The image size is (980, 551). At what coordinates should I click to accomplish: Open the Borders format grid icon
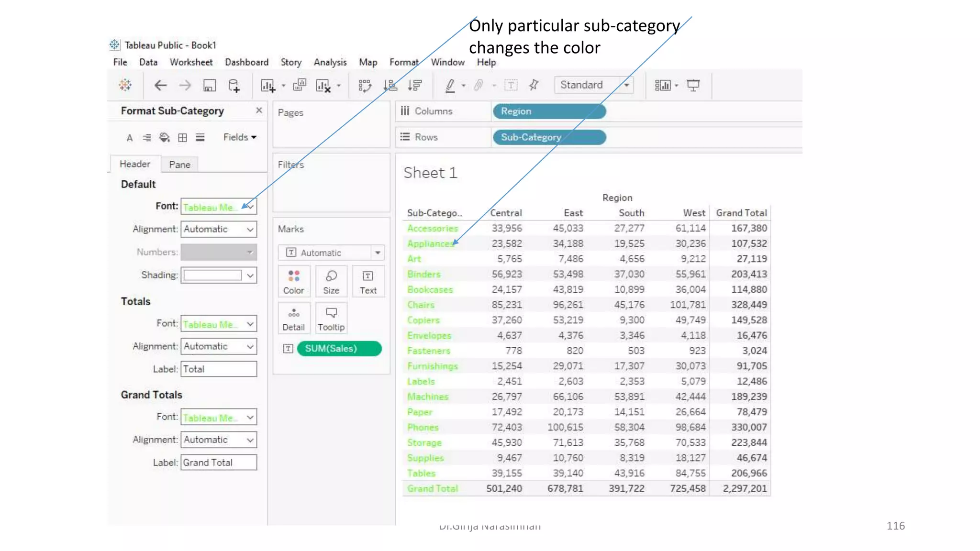click(182, 138)
